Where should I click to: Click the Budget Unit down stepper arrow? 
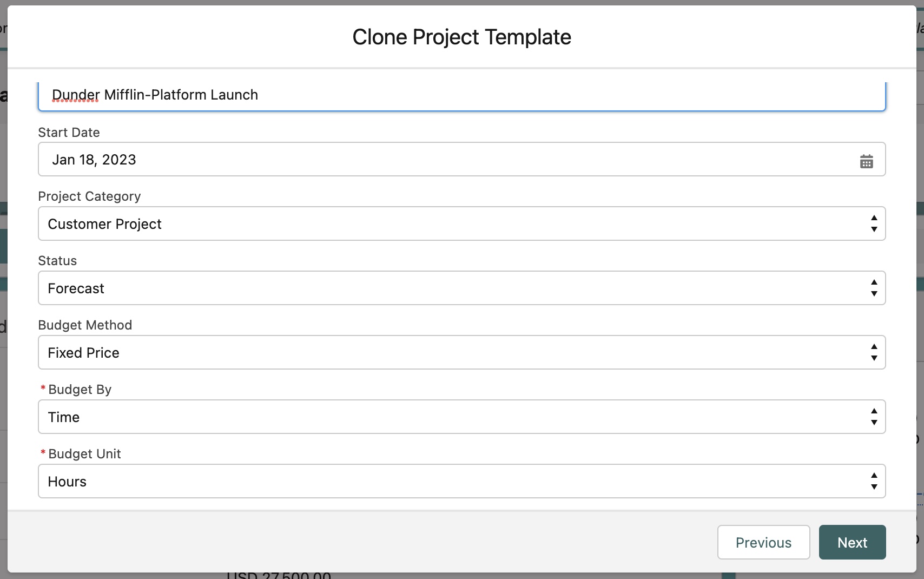click(874, 486)
